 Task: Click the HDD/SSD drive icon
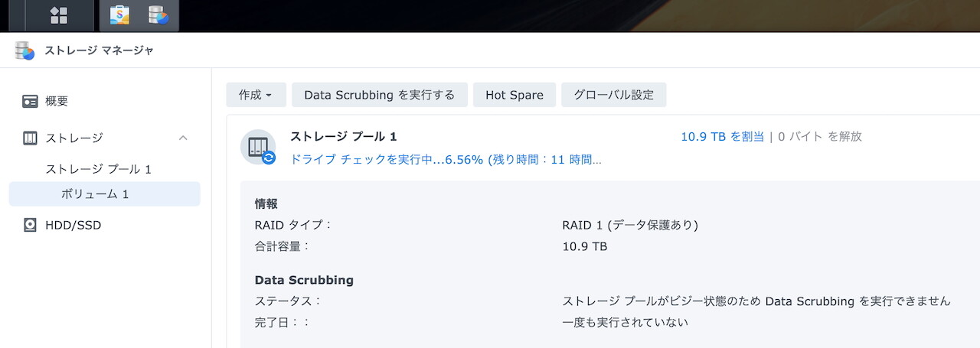pos(30,226)
